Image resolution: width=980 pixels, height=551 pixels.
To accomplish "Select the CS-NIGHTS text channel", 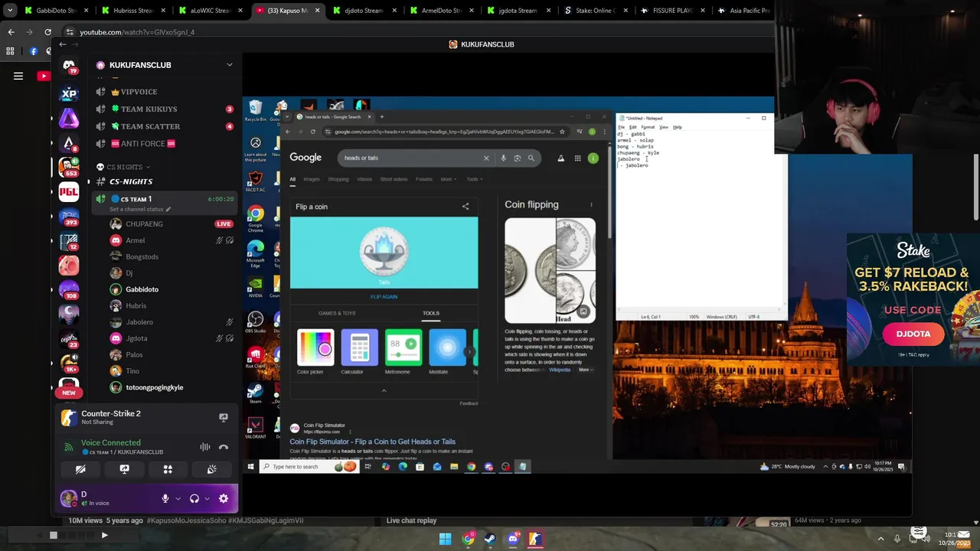I will click(x=164, y=181).
